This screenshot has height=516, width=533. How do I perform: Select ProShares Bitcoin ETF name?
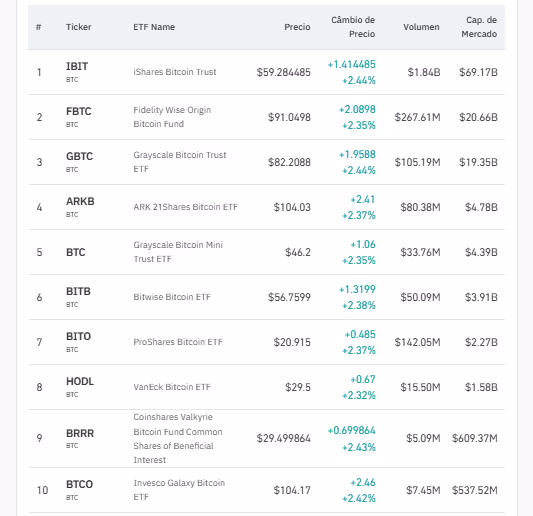pos(178,342)
